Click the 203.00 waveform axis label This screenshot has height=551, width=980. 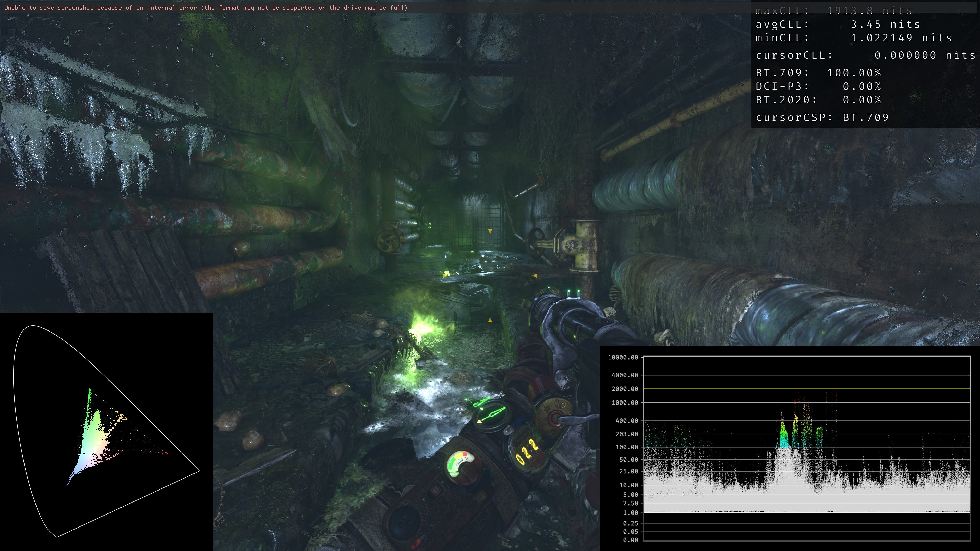(x=627, y=434)
